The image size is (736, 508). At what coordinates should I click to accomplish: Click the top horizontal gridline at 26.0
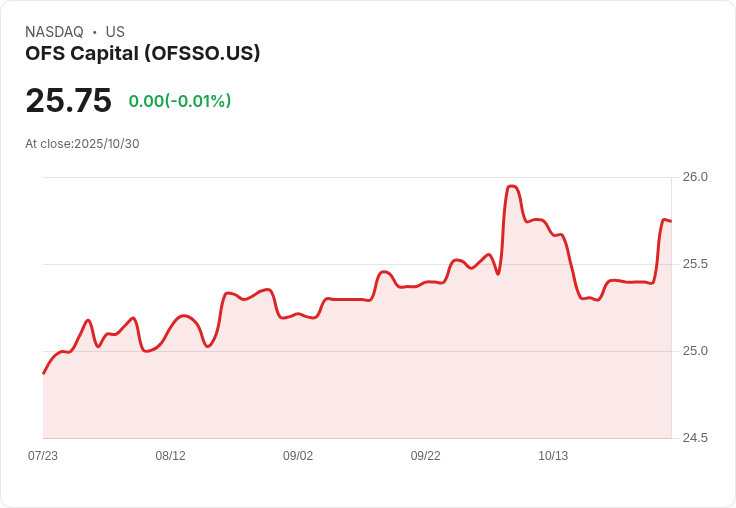pos(300,178)
